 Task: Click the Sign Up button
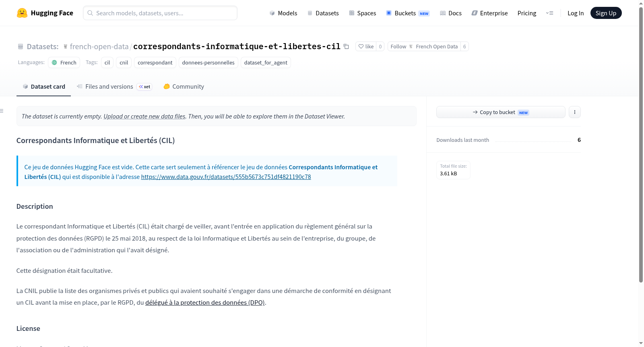click(606, 13)
